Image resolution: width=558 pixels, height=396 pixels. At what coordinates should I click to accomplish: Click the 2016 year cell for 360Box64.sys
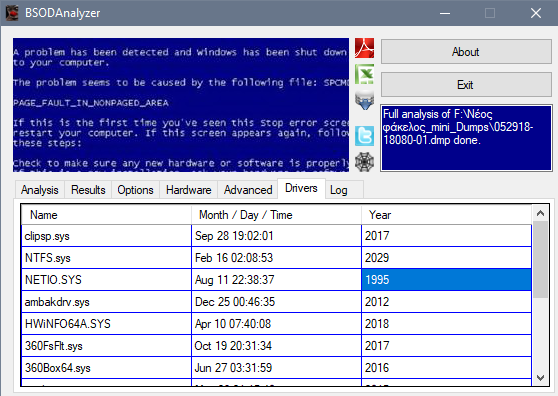pos(447,368)
